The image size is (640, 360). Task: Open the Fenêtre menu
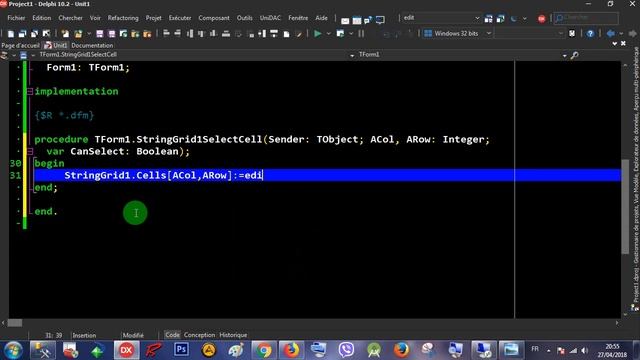298,18
